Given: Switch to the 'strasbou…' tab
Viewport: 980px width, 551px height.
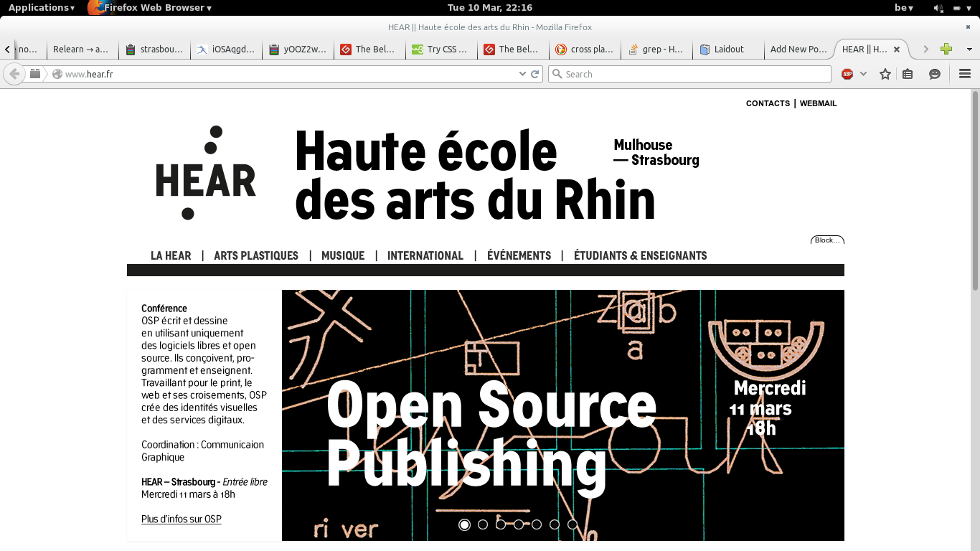Looking at the screenshot, I should coord(154,50).
